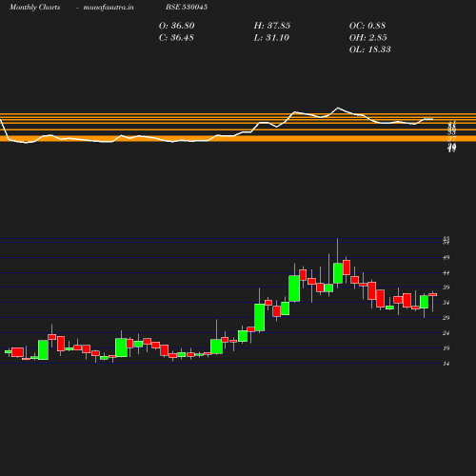Click the open value "O: 36.80"
The width and height of the screenshot is (476, 476).
point(177,26)
